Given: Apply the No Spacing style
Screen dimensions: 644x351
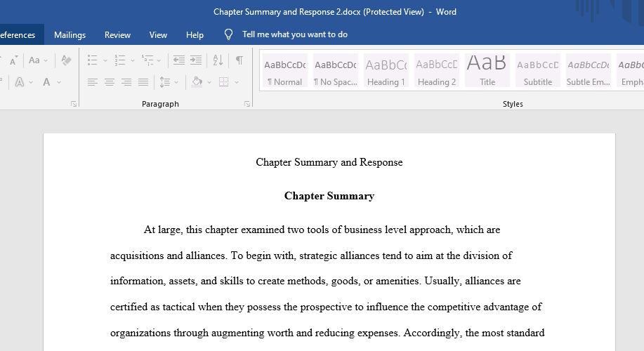Looking at the screenshot, I should (x=336, y=71).
